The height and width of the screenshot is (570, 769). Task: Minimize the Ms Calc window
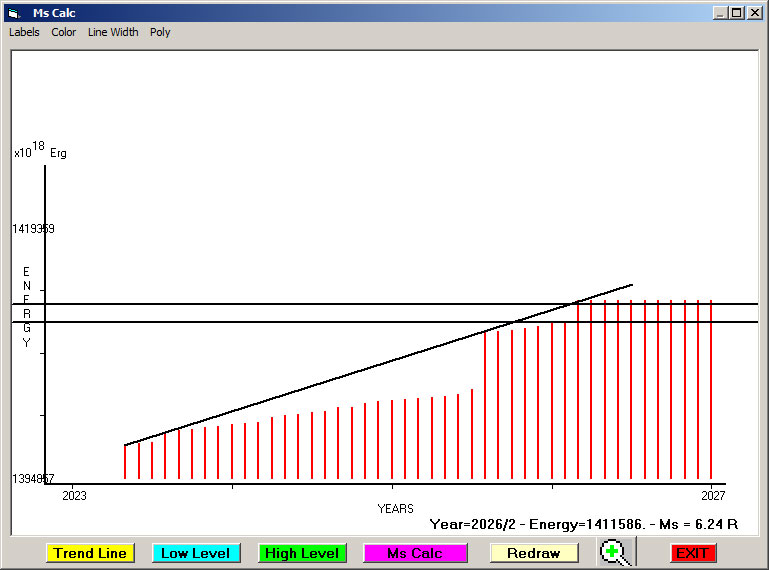coord(719,13)
